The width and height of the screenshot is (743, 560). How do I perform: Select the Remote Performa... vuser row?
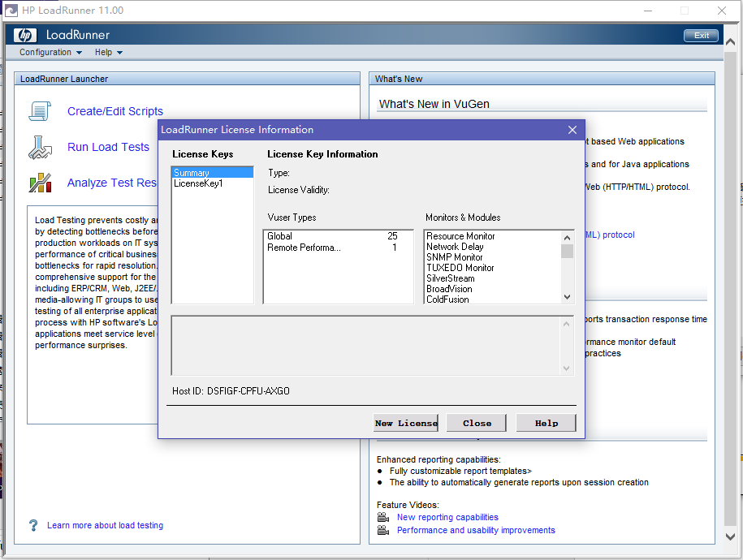[x=338, y=248]
